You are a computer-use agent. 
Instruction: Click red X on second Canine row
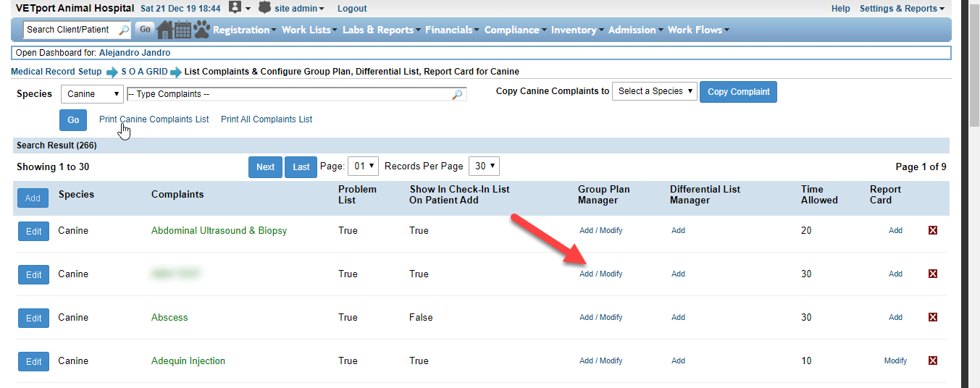[x=933, y=274]
